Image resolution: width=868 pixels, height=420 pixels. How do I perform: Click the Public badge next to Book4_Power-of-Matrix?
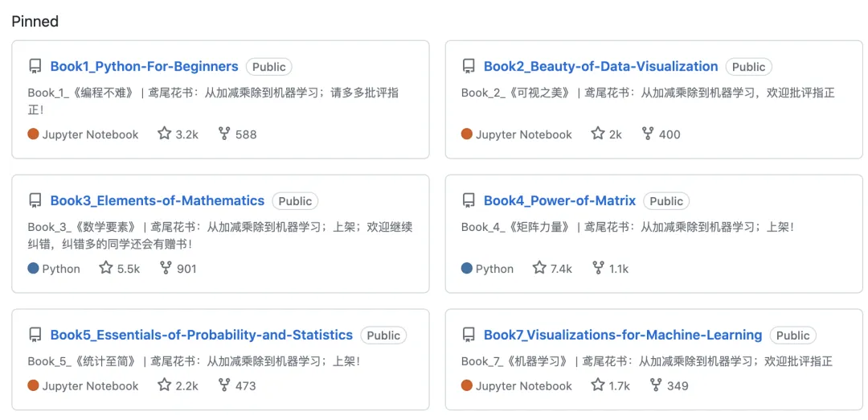(666, 201)
